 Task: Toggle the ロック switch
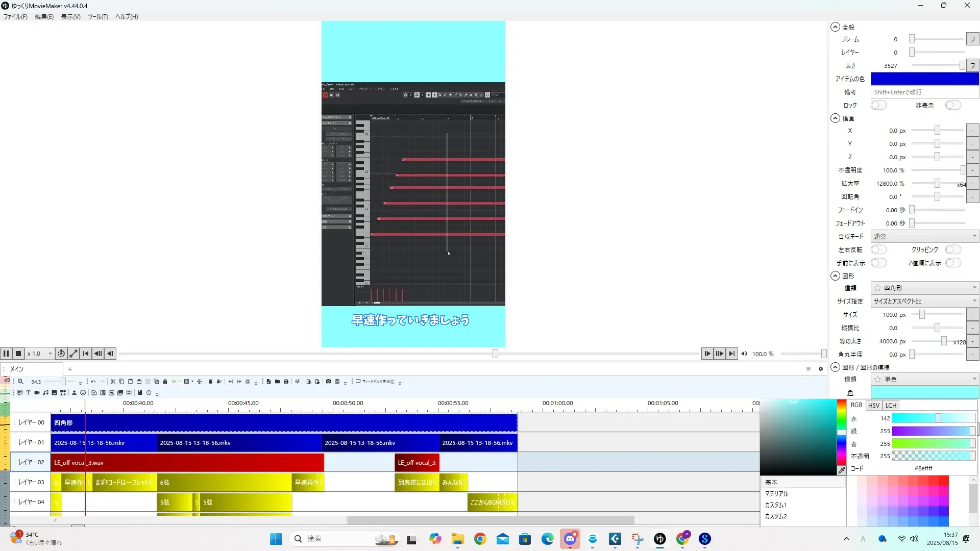click(878, 105)
